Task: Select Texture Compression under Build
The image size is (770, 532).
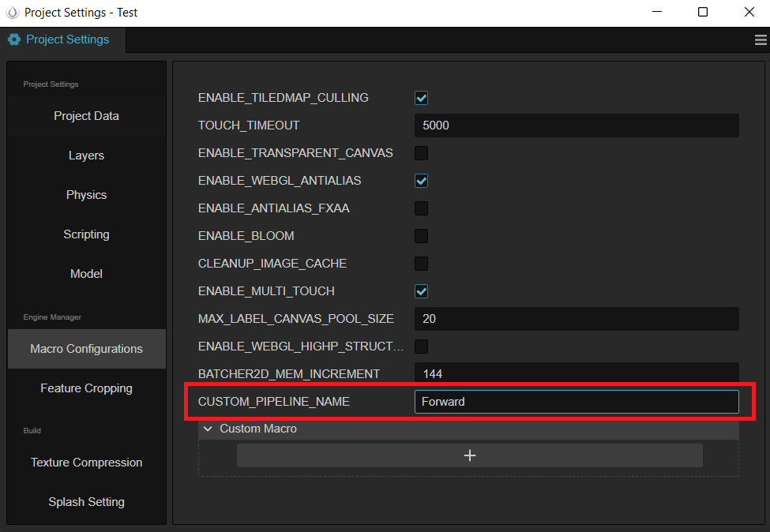Action: (x=86, y=463)
